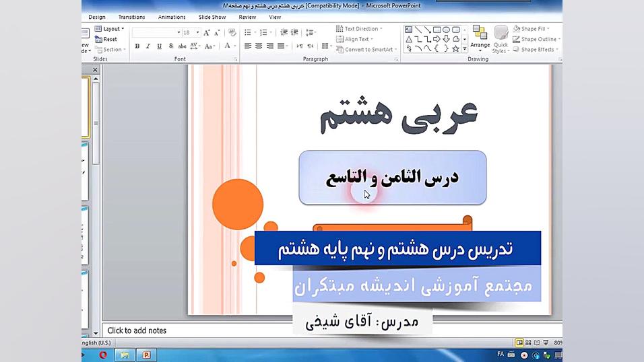Expand the shapes gallery More arrow

pyautogui.click(x=465, y=49)
